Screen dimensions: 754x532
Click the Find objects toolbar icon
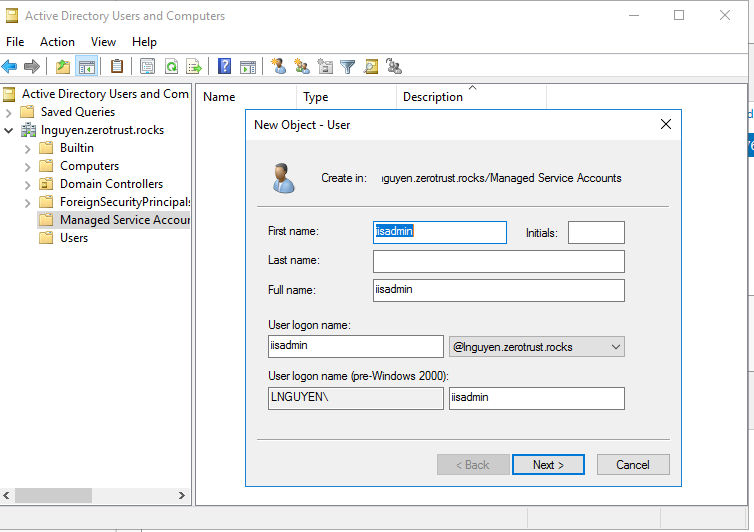[370, 67]
